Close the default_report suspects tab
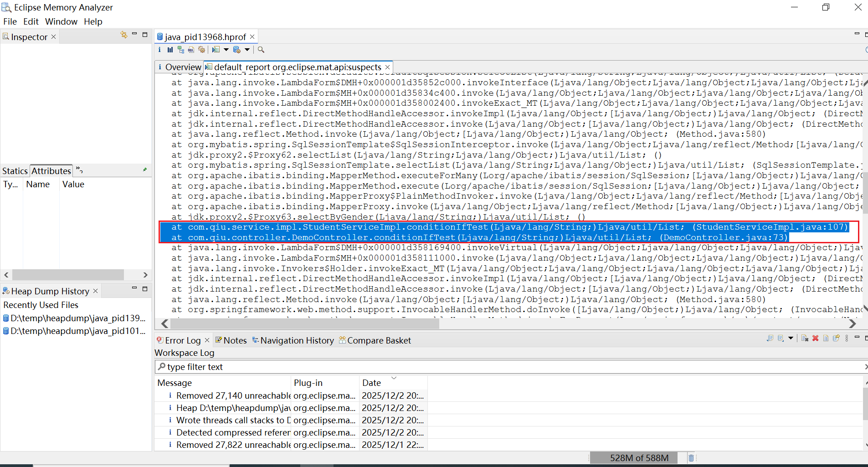 coord(387,67)
